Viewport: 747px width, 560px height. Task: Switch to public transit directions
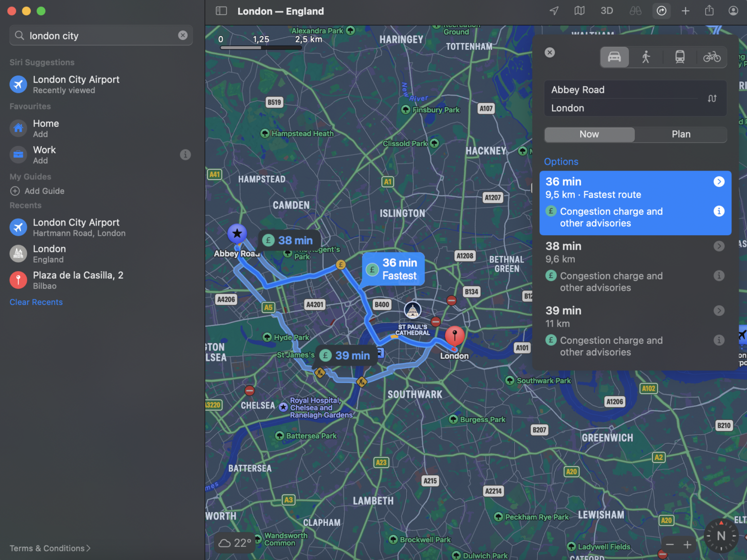[x=679, y=57]
